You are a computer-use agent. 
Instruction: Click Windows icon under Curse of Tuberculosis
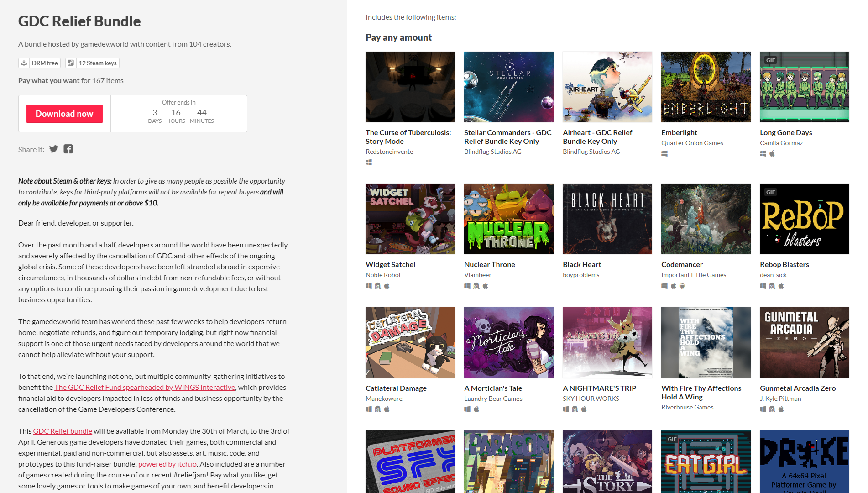pyautogui.click(x=369, y=162)
